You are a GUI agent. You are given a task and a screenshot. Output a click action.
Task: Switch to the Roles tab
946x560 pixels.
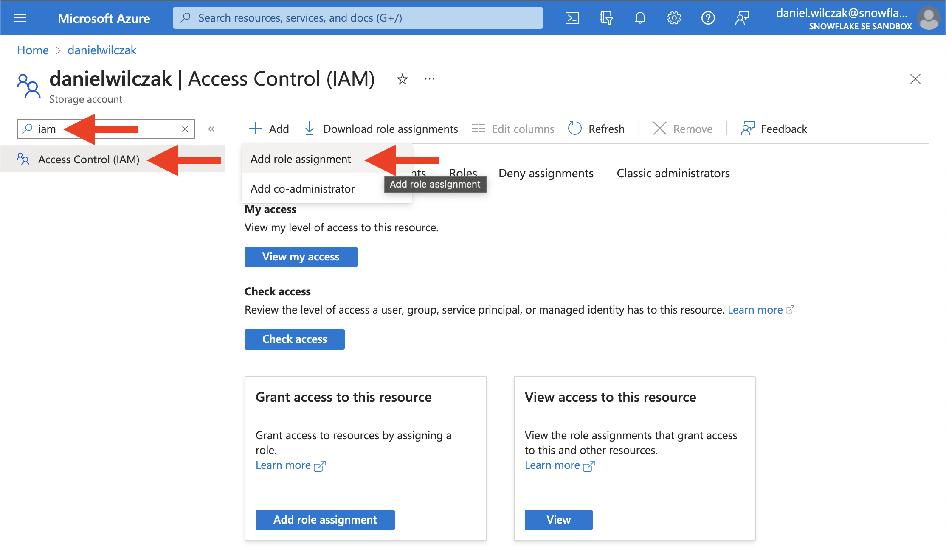[463, 173]
